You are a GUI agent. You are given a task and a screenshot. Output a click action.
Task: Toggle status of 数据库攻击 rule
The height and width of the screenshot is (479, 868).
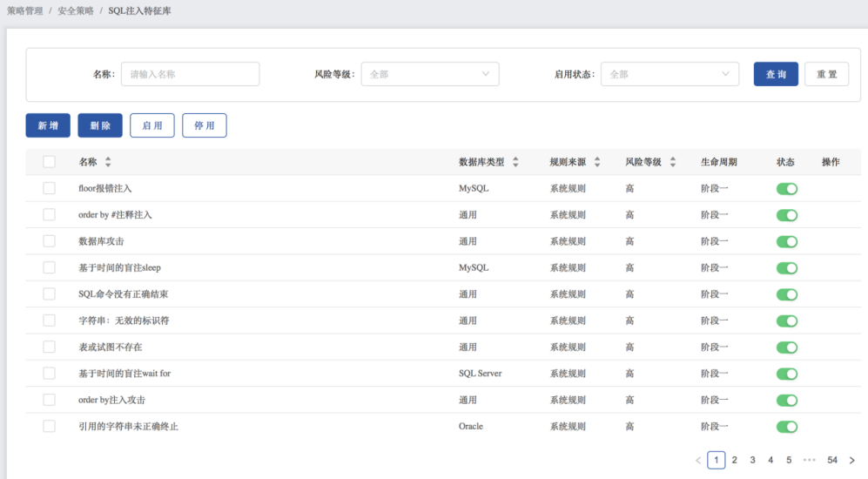787,241
